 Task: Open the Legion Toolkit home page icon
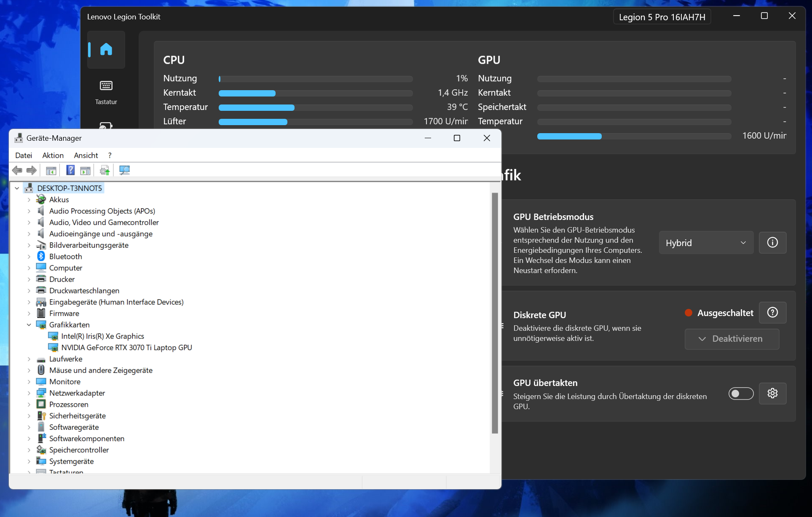point(106,50)
